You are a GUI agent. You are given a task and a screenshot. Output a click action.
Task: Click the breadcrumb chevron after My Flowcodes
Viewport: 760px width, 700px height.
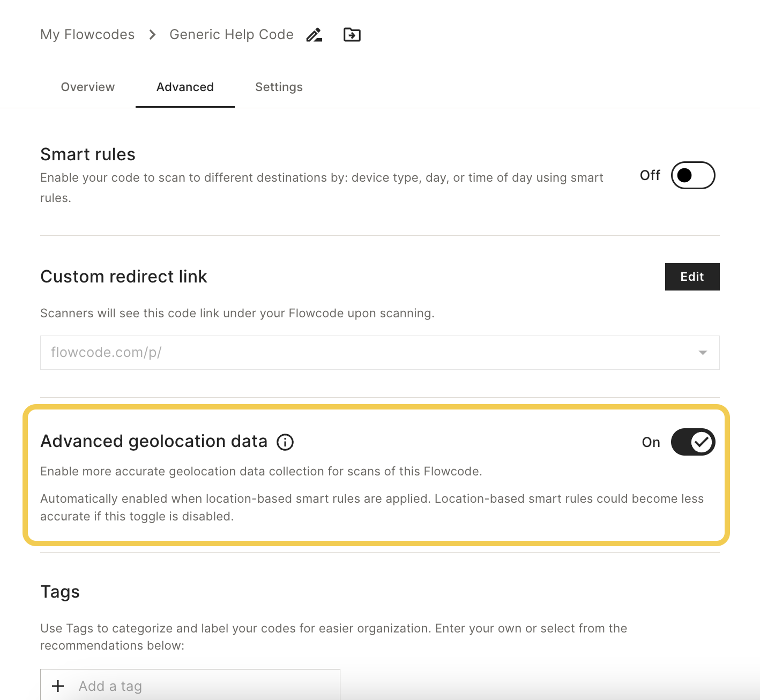point(152,35)
